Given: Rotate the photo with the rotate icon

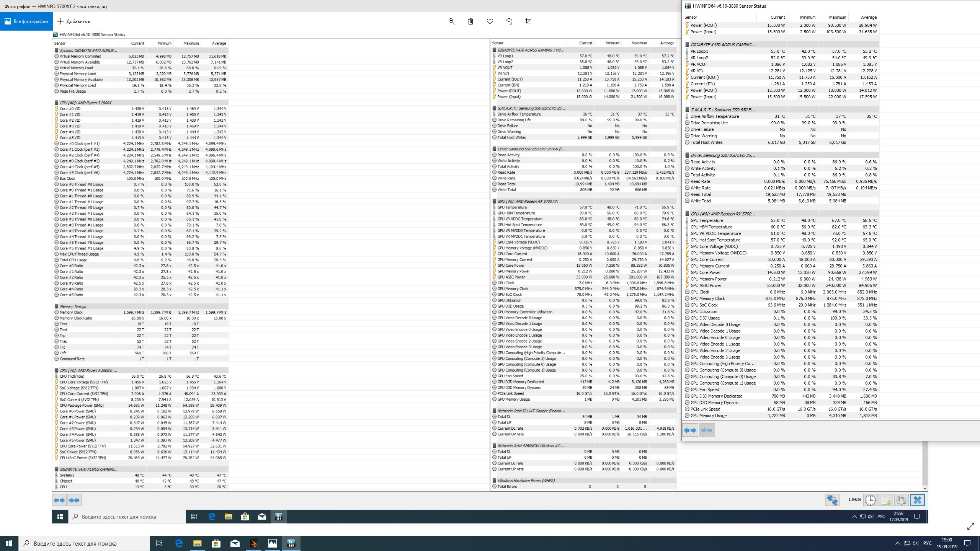Looking at the screenshot, I should [x=509, y=21].
